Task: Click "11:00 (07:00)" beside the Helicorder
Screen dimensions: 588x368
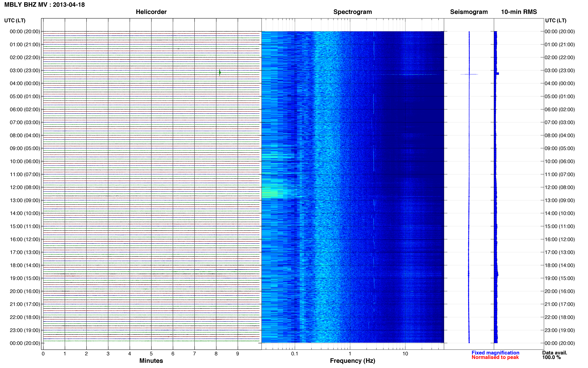Action: (25, 174)
